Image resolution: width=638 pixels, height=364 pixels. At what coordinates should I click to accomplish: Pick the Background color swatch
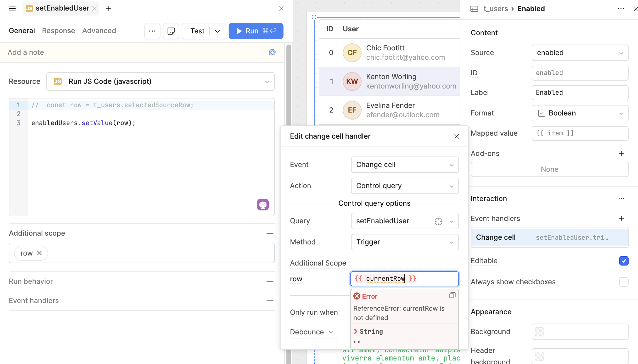point(539,332)
